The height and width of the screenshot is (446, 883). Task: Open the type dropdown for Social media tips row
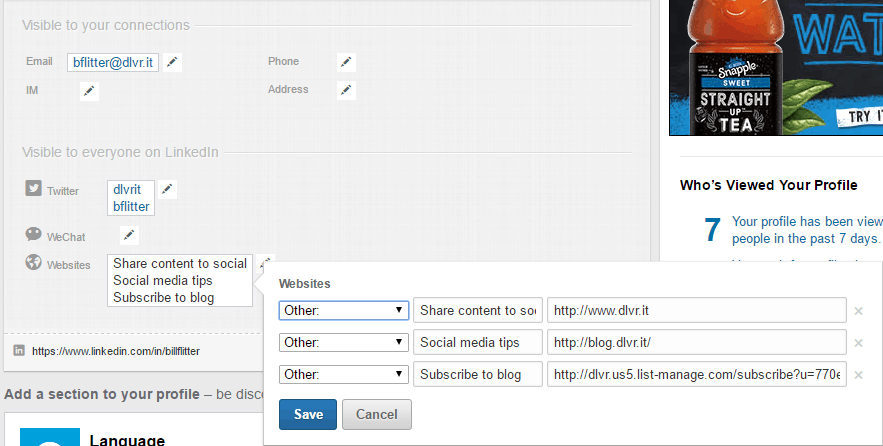pos(344,342)
